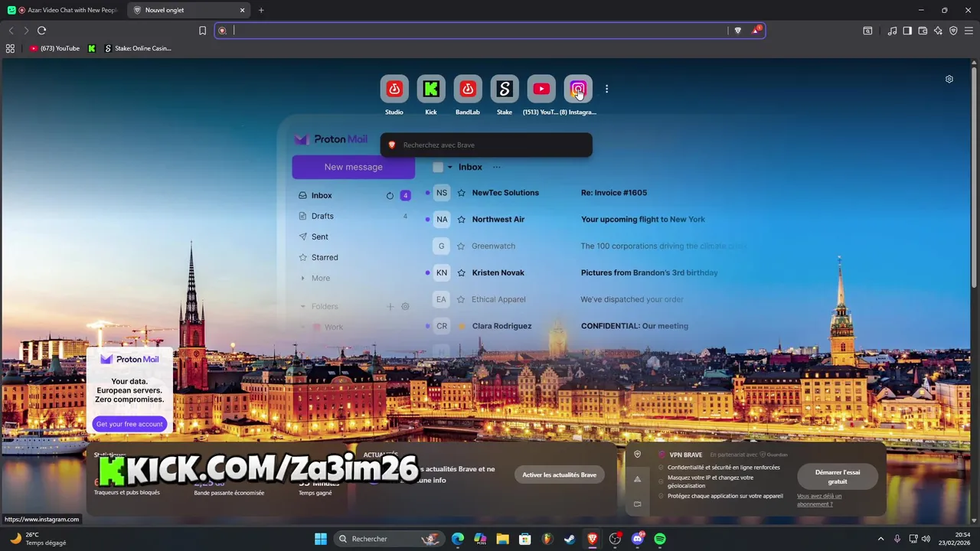Screen dimensions: 980x551
Task: Open the green Kick bookmark icon
Action: [92, 48]
